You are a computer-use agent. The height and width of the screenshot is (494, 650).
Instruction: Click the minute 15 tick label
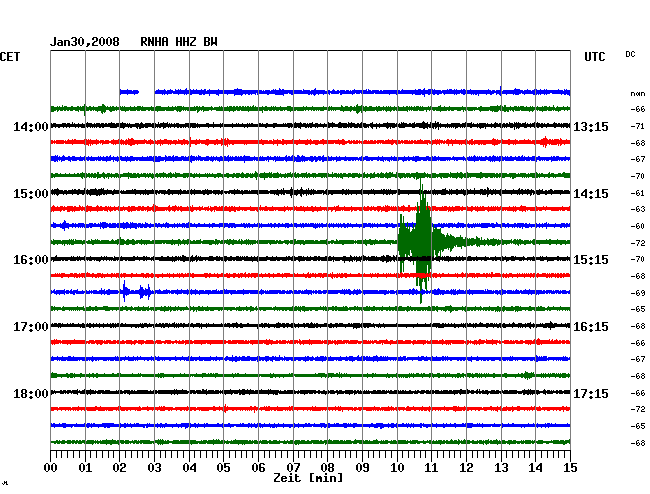(x=570, y=467)
